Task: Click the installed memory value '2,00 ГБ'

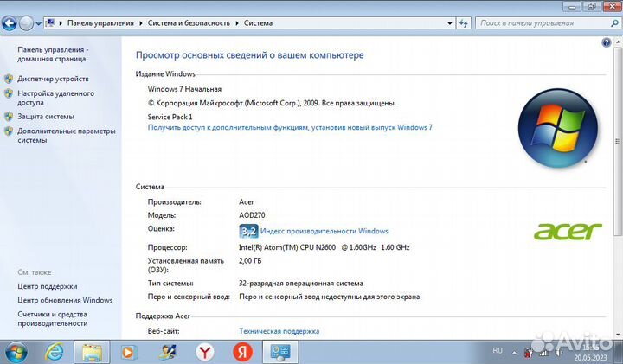Action: click(x=250, y=261)
